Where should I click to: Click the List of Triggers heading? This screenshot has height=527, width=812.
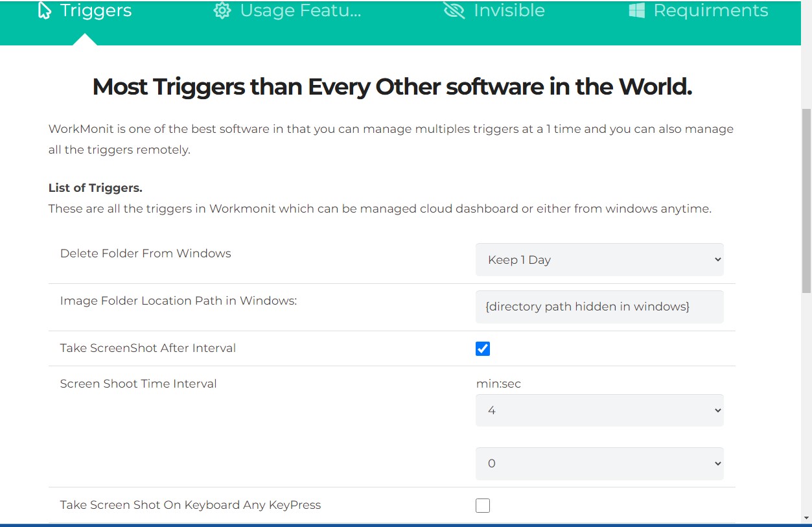(95, 188)
